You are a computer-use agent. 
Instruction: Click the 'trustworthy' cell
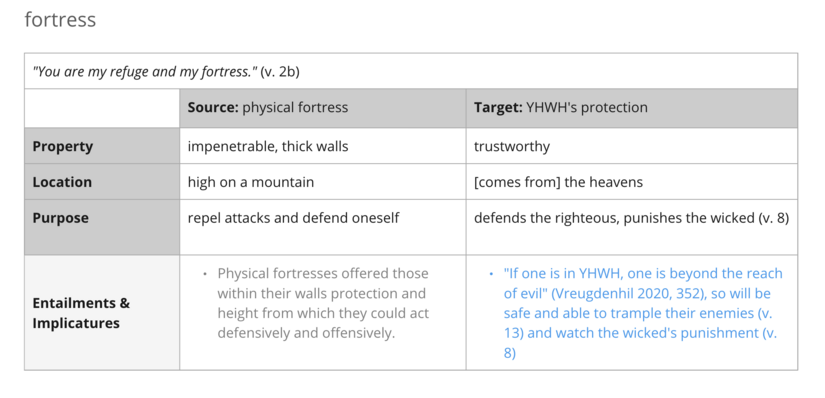tap(631, 146)
